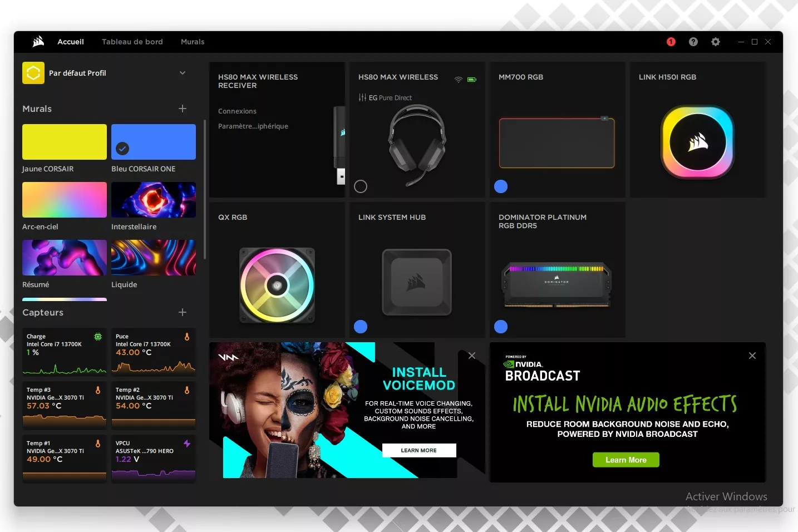Click the thermometer icon on the Puce sensor
Screen dimensions: 798x532
click(187, 337)
